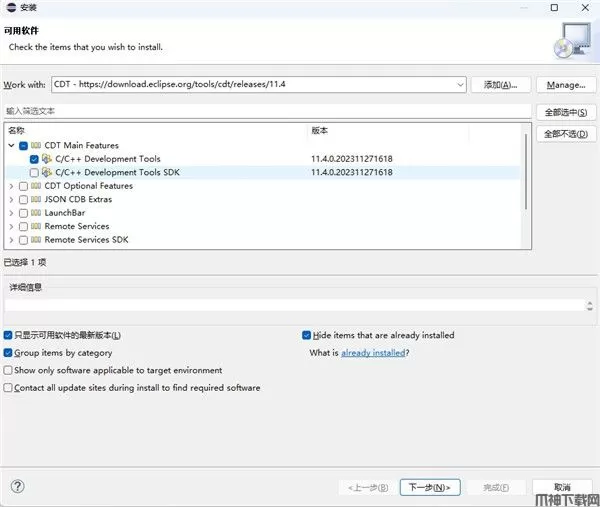This screenshot has height=507, width=600.
Task: Select JSON CDB Extras row label
Action: tap(78, 199)
